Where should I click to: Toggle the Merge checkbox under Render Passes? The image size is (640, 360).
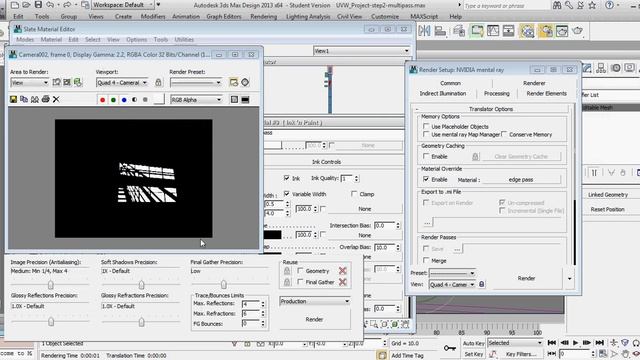[x=426, y=260]
